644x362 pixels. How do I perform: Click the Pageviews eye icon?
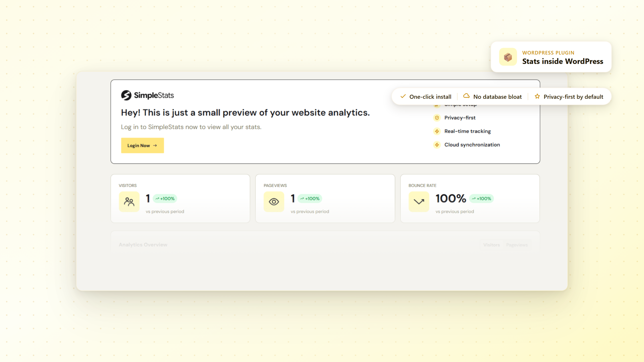click(x=274, y=202)
